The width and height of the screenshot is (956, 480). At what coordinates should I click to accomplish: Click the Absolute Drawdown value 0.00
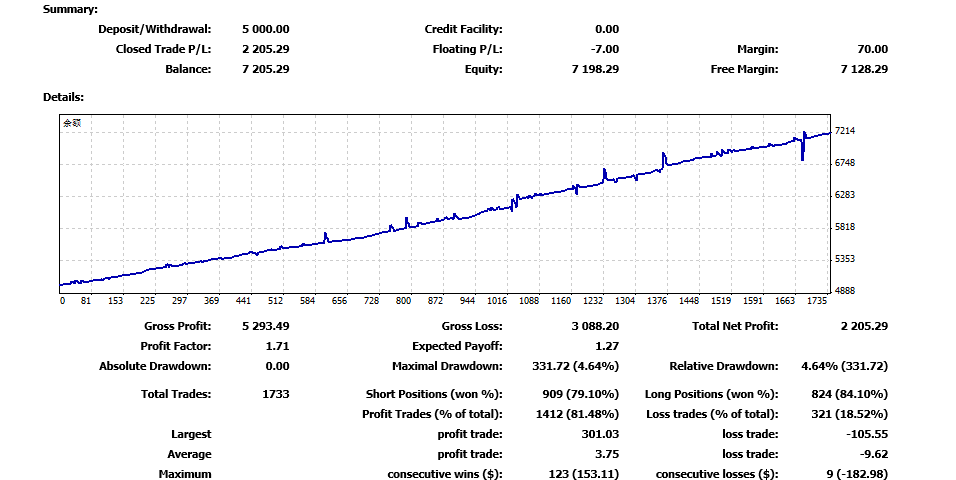[277, 367]
